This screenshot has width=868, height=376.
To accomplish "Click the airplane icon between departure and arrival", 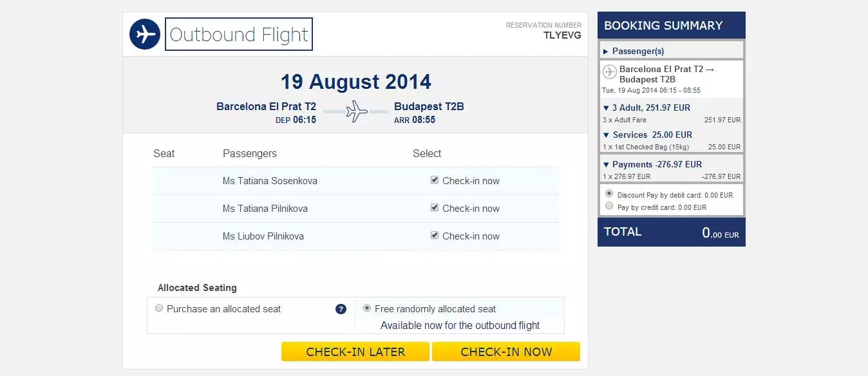I will (x=356, y=111).
